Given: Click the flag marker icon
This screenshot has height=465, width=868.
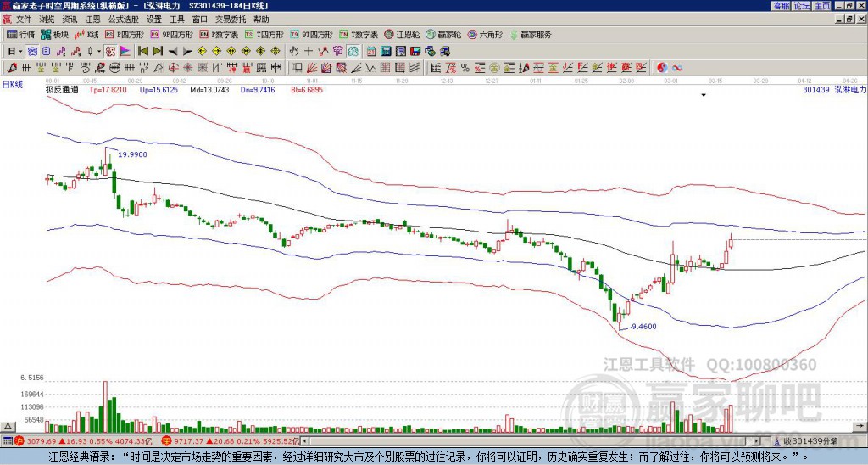Looking at the screenshot, I should tap(125, 52).
